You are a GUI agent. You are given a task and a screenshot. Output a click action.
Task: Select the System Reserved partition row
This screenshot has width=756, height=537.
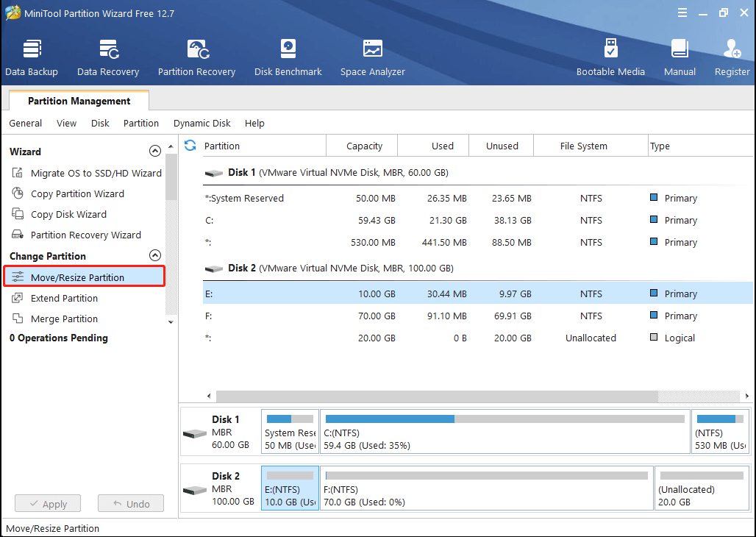point(478,199)
